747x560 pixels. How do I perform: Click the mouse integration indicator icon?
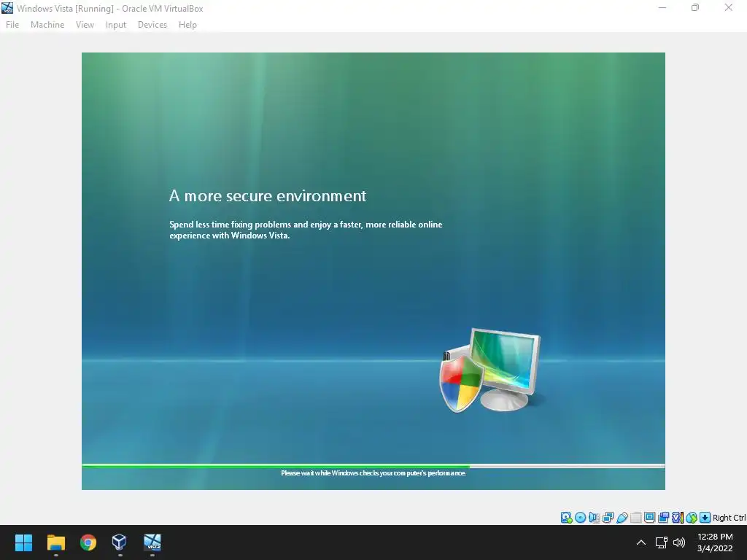coord(692,518)
